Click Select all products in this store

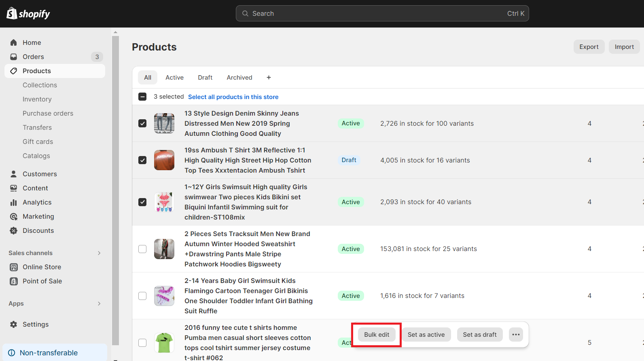click(233, 97)
